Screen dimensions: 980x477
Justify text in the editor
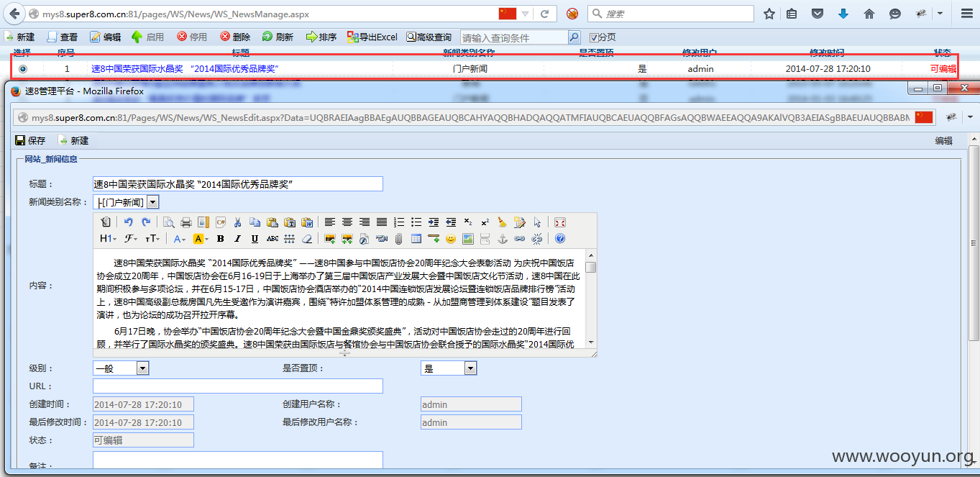click(382, 222)
